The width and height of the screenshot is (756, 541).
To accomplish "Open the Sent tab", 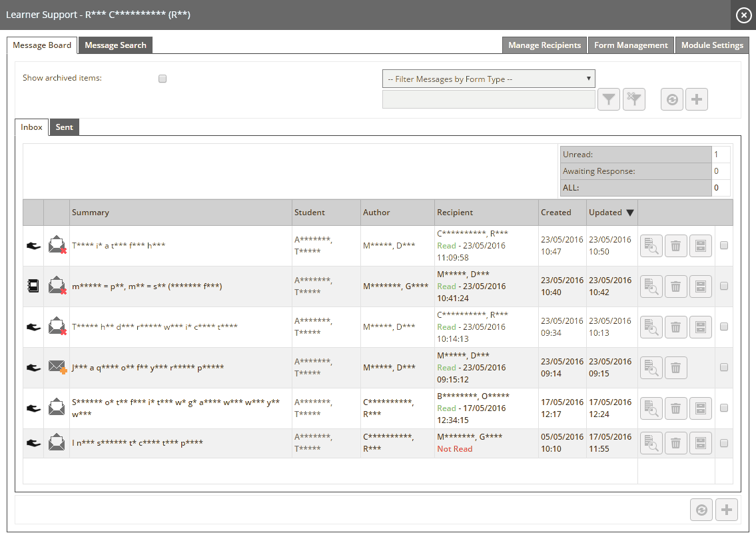I will click(65, 127).
